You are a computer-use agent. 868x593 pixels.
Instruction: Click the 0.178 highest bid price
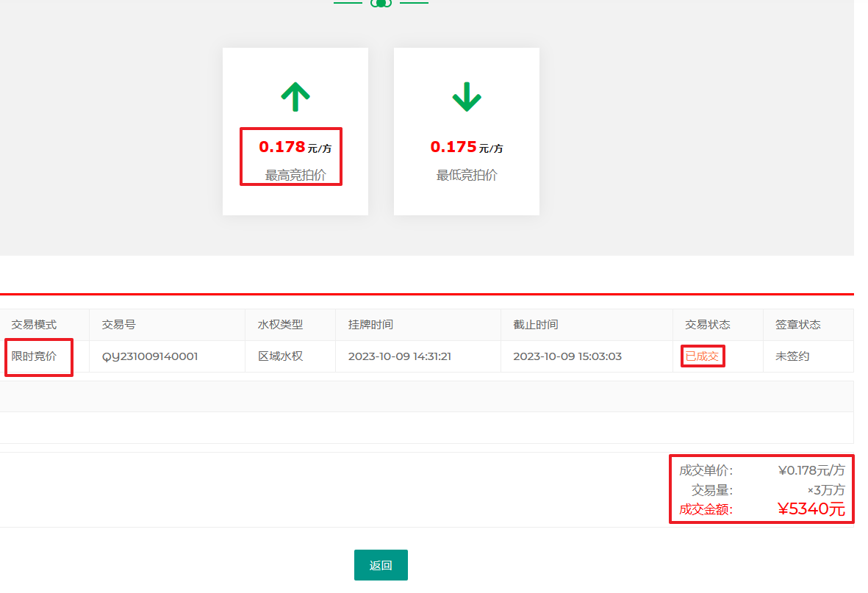(282, 147)
